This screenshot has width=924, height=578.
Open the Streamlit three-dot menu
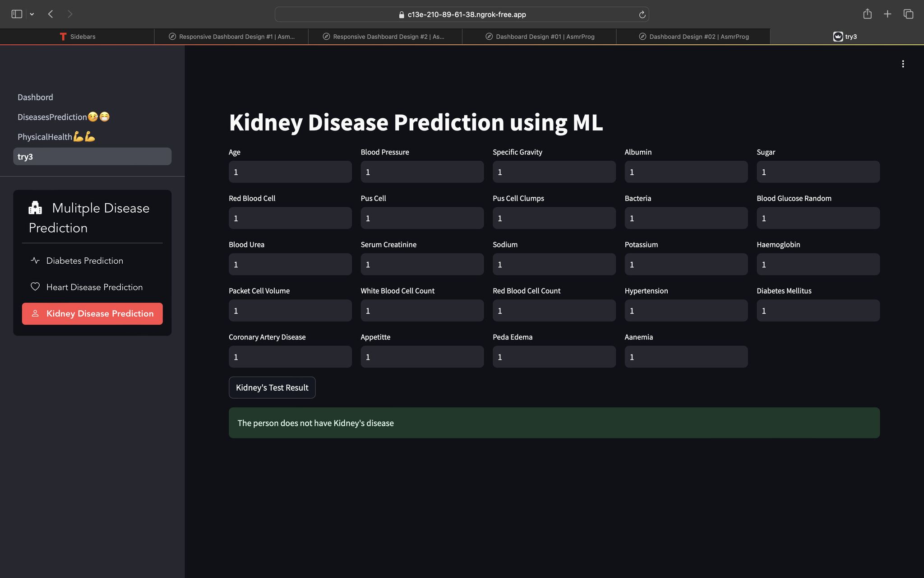[x=902, y=64]
